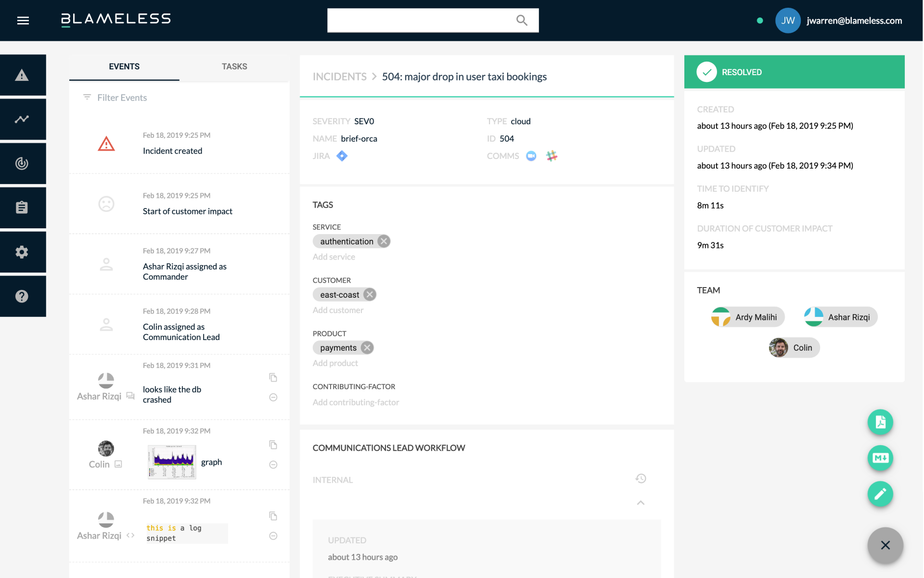This screenshot has height=578, width=924.
Task: Click the search magnifier icon
Action: 522,20
